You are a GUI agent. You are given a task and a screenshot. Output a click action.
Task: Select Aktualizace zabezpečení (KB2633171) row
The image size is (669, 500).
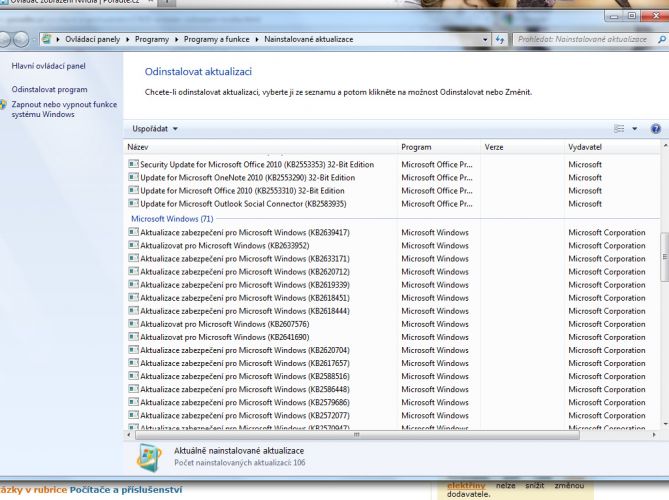[244, 259]
